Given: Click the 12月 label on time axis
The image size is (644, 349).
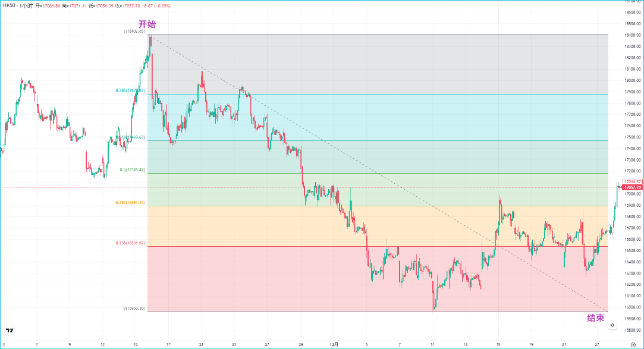Looking at the screenshot, I should (334, 344).
